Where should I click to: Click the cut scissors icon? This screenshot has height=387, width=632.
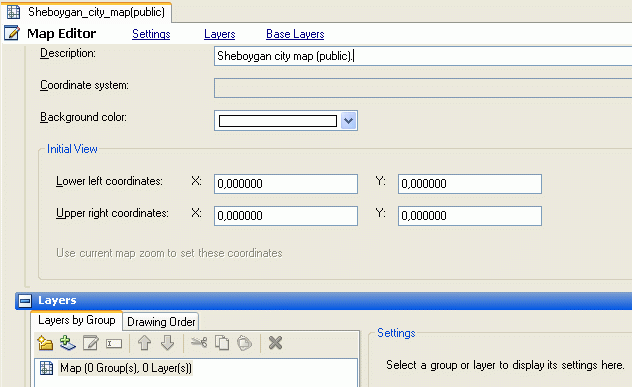click(199, 343)
